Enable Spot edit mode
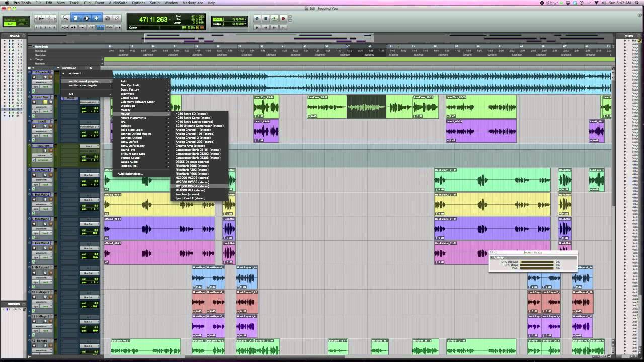Screen dimensions: 644x362 coord(22,20)
